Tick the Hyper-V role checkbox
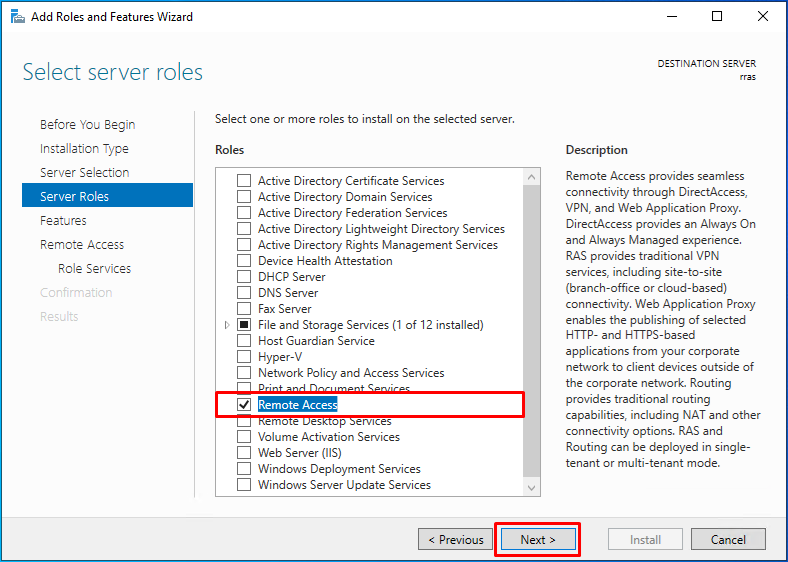Image resolution: width=788 pixels, height=562 pixels. pyautogui.click(x=244, y=357)
